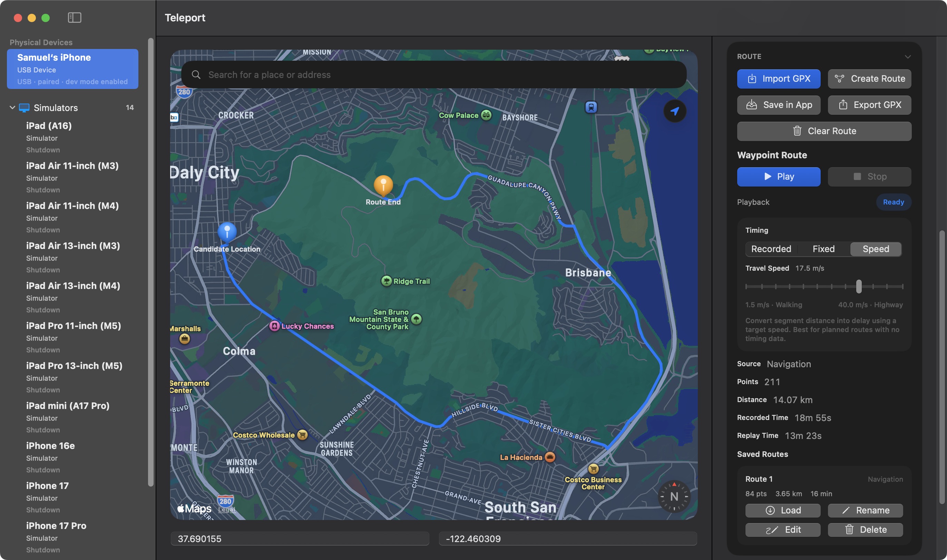The height and width of the screenshot is (560, 947).
Task: Open the Legal link on map
Action: pos(226,509)
